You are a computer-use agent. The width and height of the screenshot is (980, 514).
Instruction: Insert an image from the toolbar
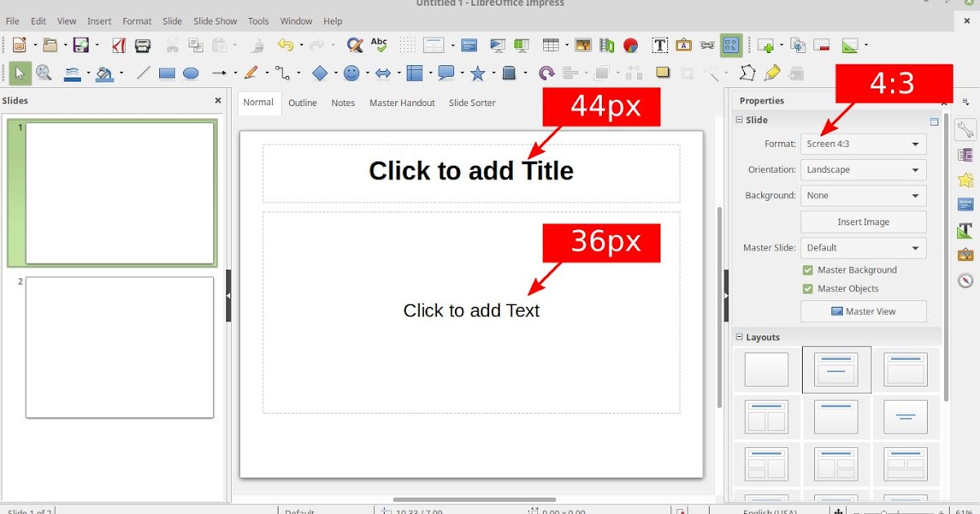pyautogui.click(x=582, y=45)
